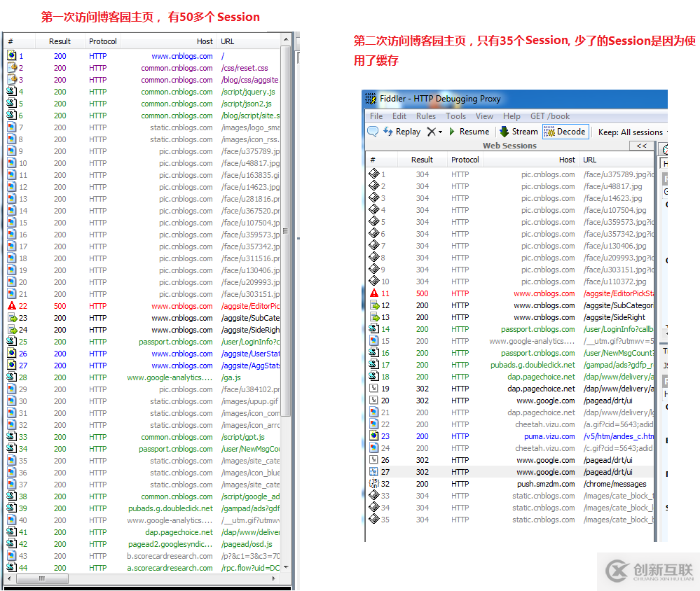Image resolution: width=700 pixels, height=591 pixels.
Task: Click Replay button in Fiddler toolbar
Action: tap(402, 132)
